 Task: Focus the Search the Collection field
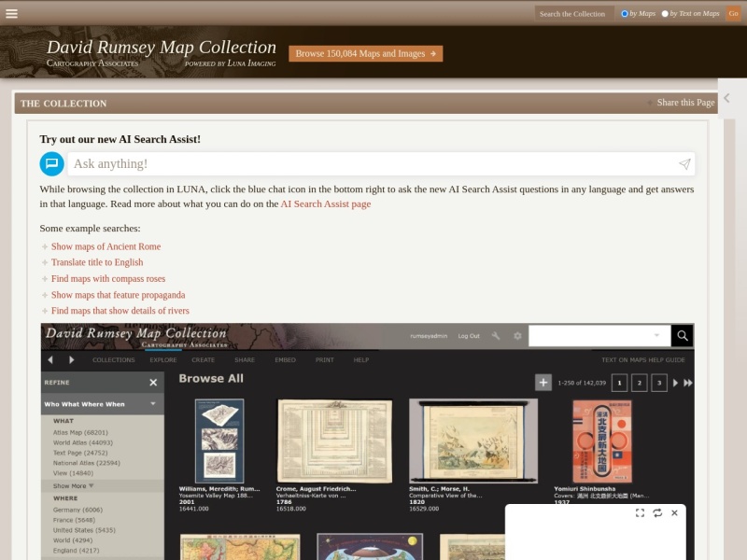[574, 13]
